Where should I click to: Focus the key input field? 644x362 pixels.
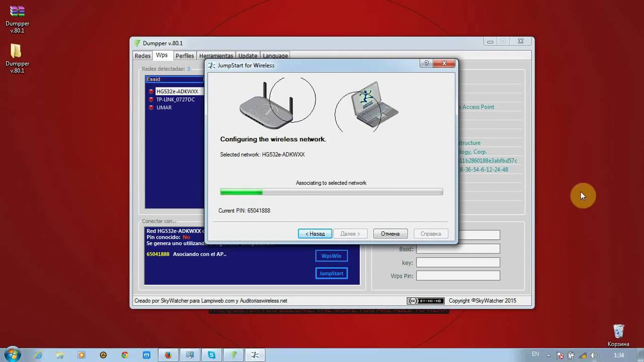tap(458, 262)
